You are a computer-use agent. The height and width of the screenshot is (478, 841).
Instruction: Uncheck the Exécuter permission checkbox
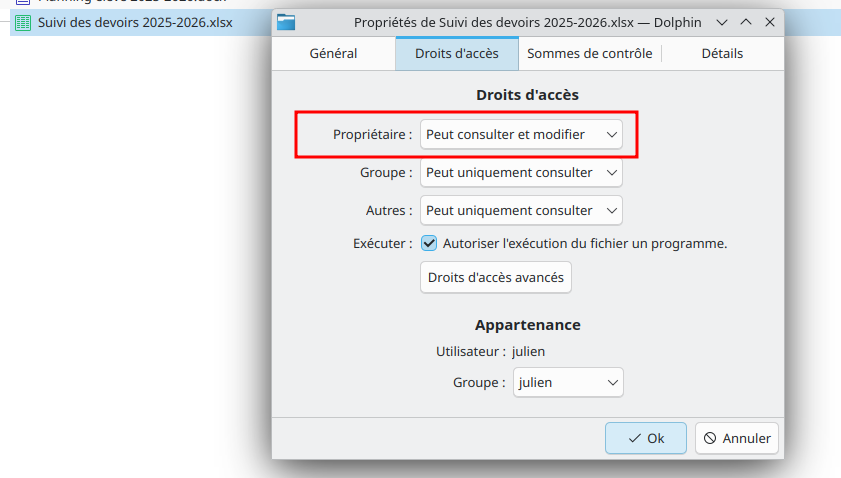click(x=429, y=243)
